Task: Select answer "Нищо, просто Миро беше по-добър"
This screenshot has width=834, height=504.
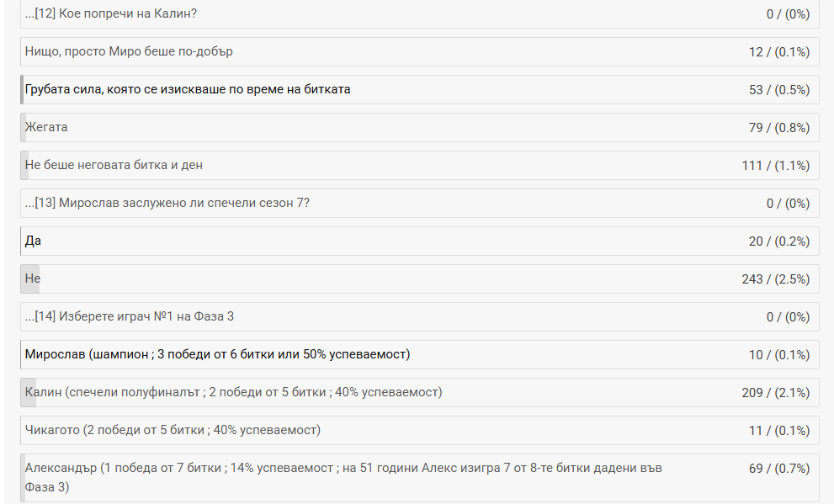Action: coord(129,51)
